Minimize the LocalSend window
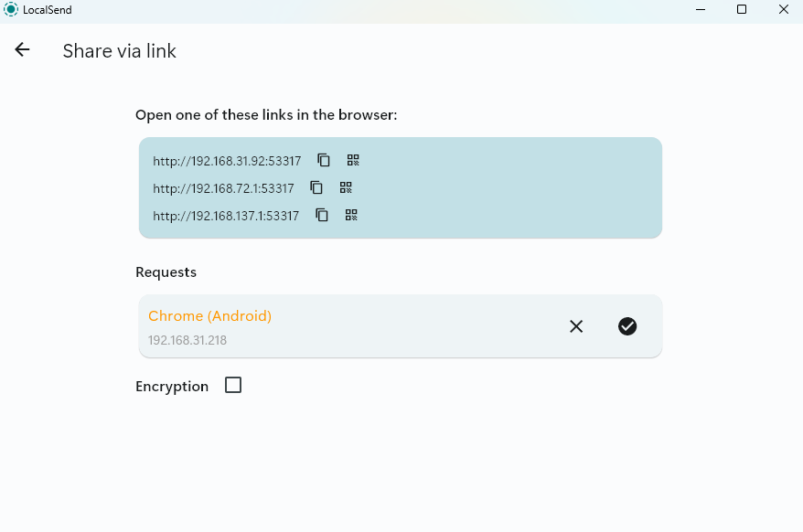 [700, 10]
